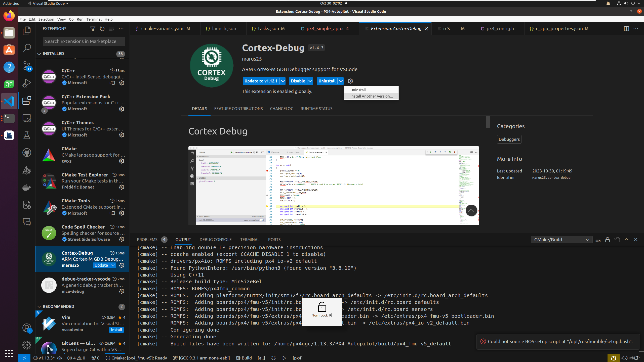
Task: Click scroll-to-top arrow button on details page
Action: [471, 210]
